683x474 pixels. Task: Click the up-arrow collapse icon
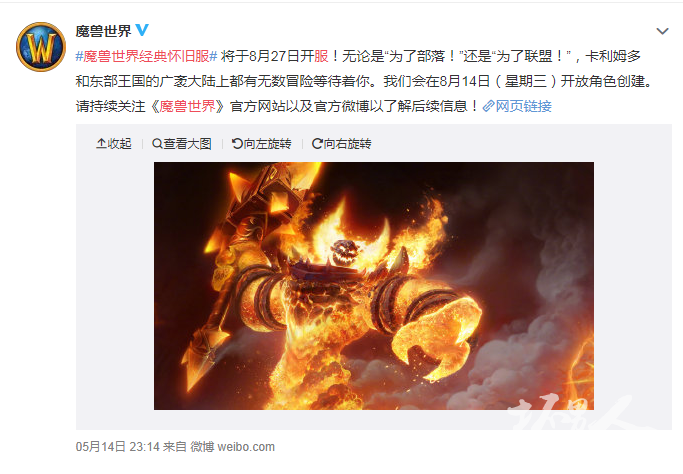[101, 143]
